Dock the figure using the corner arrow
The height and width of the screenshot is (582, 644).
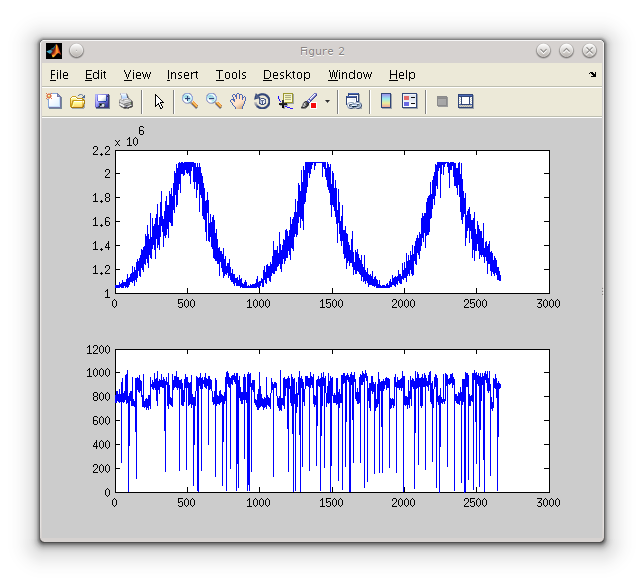pyautogui.click(x=592, y=75)
